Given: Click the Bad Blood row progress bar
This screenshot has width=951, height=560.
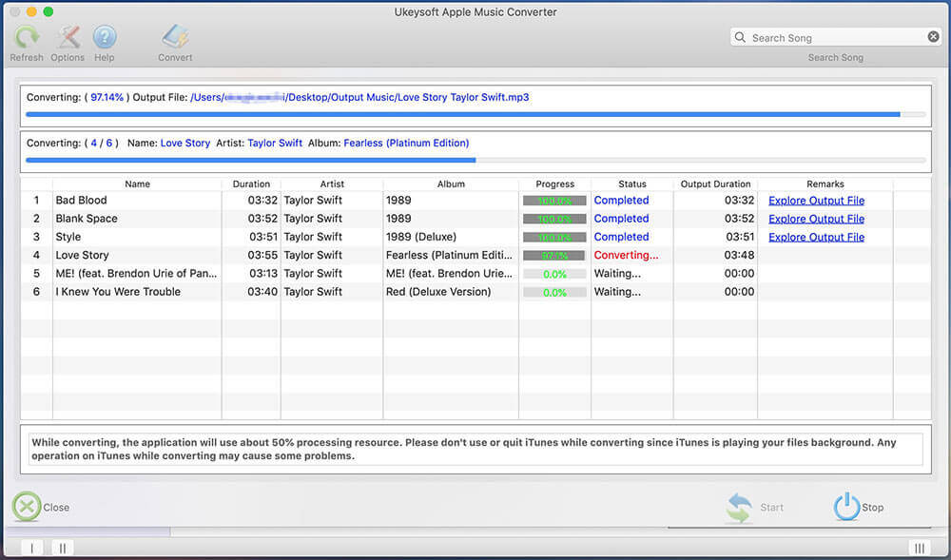Looking at the screenshot, I should click(554, 201).
